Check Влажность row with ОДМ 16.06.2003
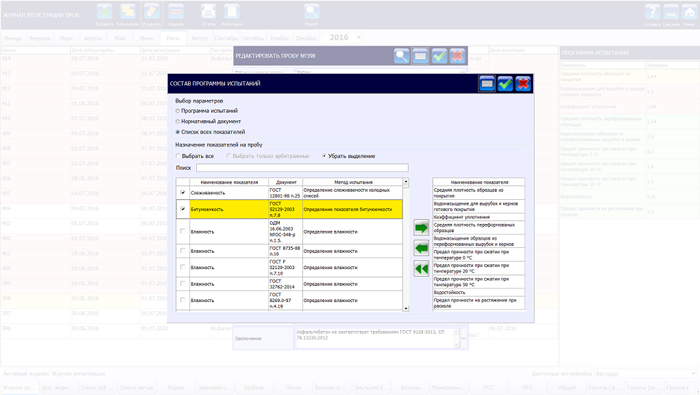Viewport: 700px width, 395px height. point(182,231)
